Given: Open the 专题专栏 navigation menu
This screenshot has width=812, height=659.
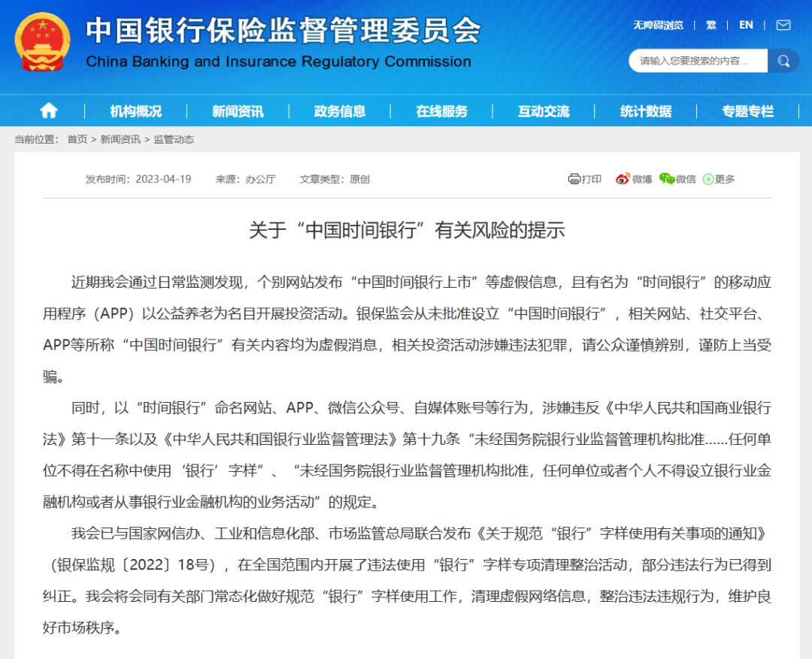Looking at the screenshot, I should click(x=747, y=110).
